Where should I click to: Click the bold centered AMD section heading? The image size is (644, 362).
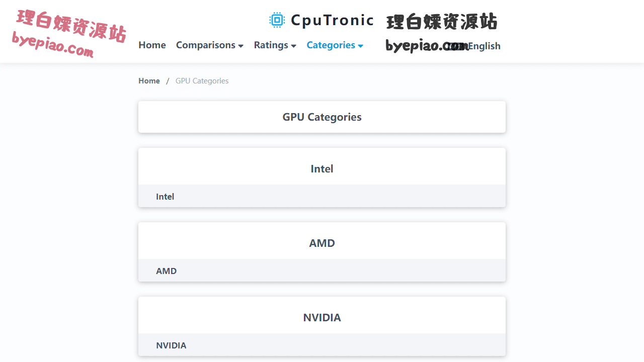coord(322,243)
